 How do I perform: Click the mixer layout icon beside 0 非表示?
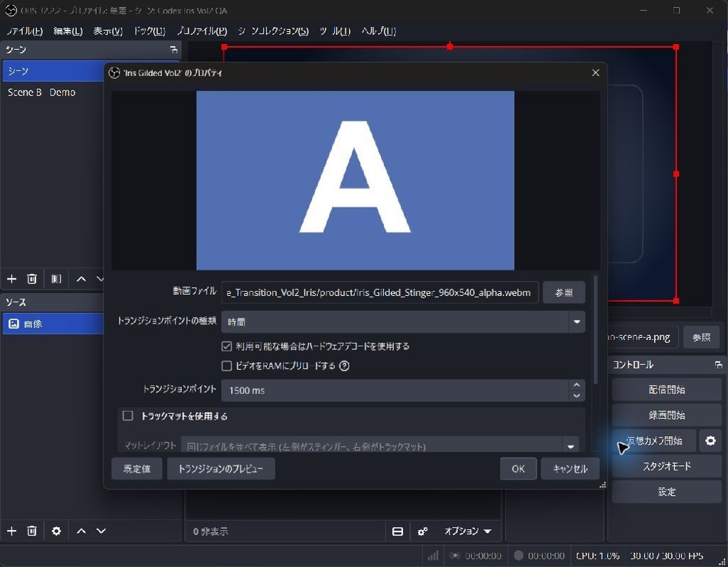397,531
